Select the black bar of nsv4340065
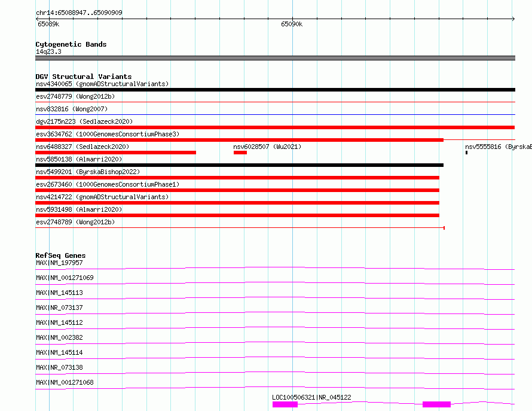Screen dimensions: 532x411 coord(275,90)
